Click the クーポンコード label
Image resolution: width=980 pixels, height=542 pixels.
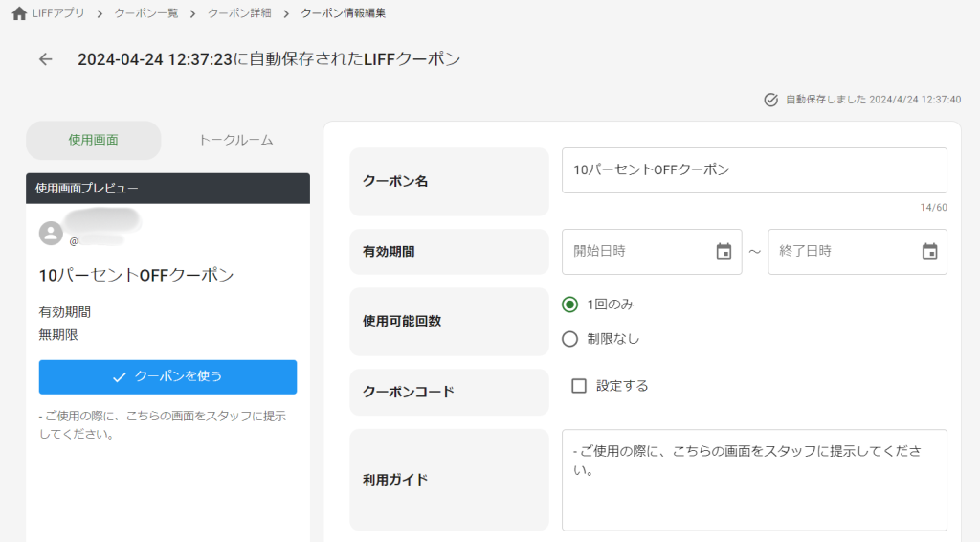tap(408, 392)
